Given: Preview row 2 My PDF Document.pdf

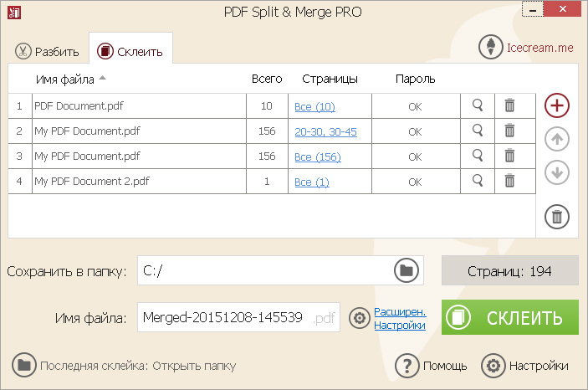Looking at the screenshot, I should pyautogui.click(x=478, y=131).
